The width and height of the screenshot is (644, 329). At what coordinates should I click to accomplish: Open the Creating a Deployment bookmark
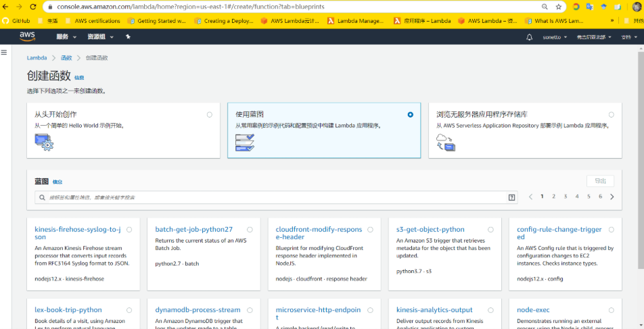(x=224, y=21)
